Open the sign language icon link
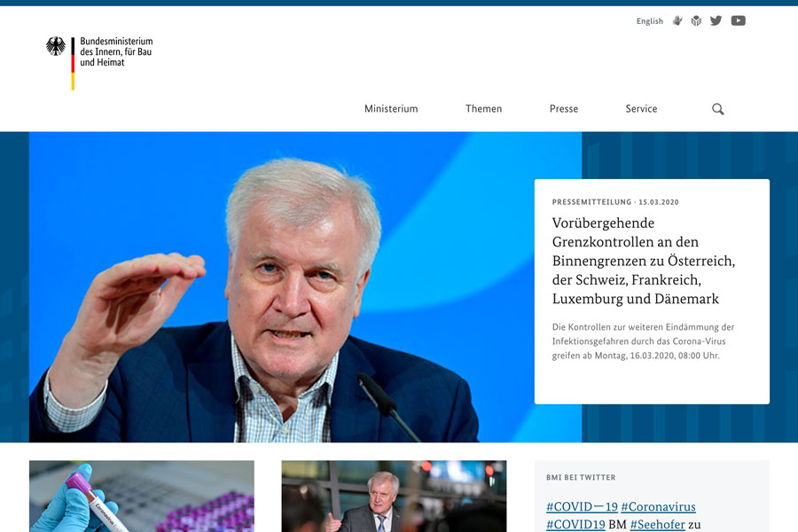The height and width of the screenshot is (532, 798). tap(677, 21)
